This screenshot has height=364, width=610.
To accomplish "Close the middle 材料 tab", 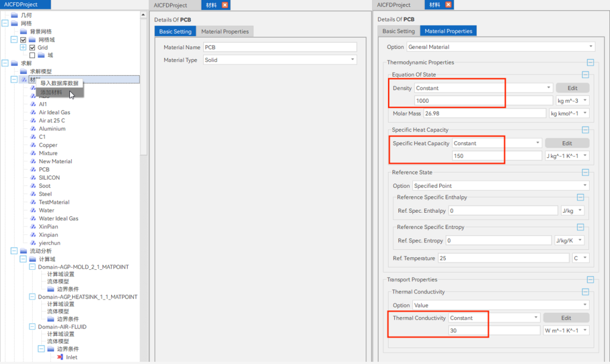I will click(225, 5).
